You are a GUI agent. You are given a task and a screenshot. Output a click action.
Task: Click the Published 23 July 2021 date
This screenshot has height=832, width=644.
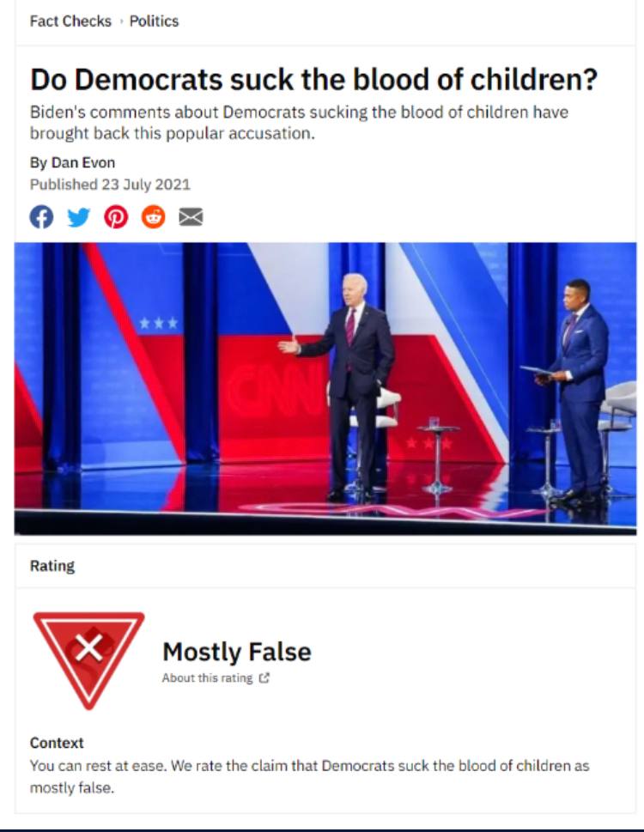(x=110, y=184)
